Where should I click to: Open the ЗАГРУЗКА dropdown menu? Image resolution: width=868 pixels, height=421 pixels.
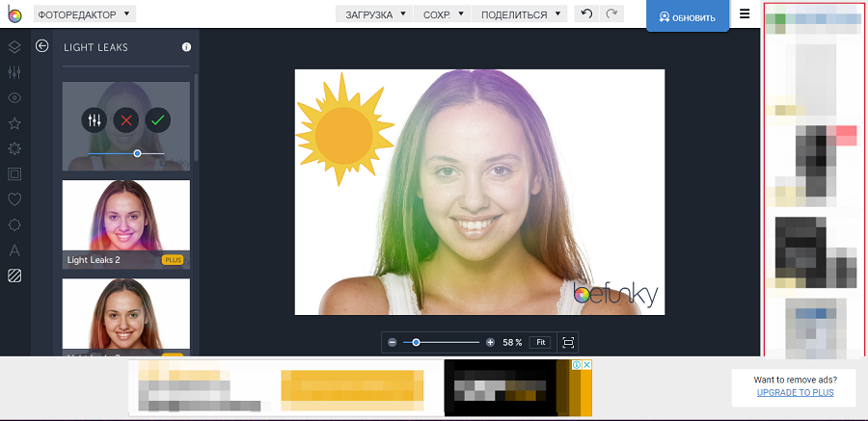pos(375,14)
